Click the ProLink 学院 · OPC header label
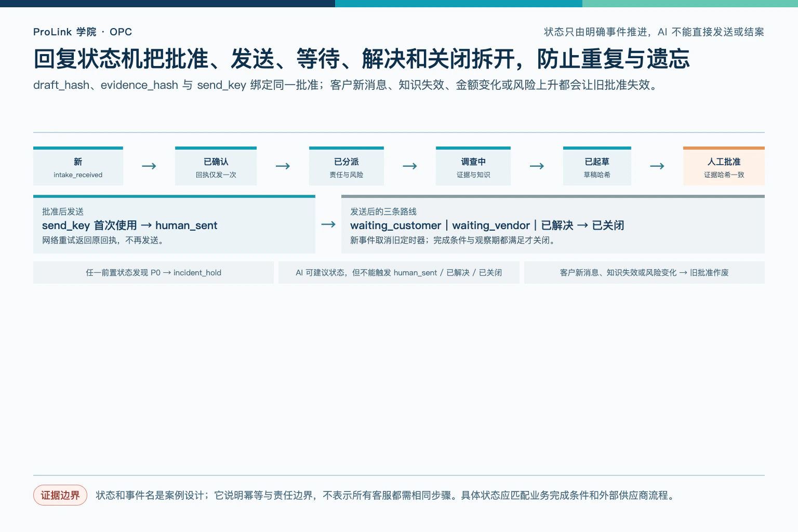Viewport: 798px width, 532px height. pyautogui.click(x=83, y=32)
